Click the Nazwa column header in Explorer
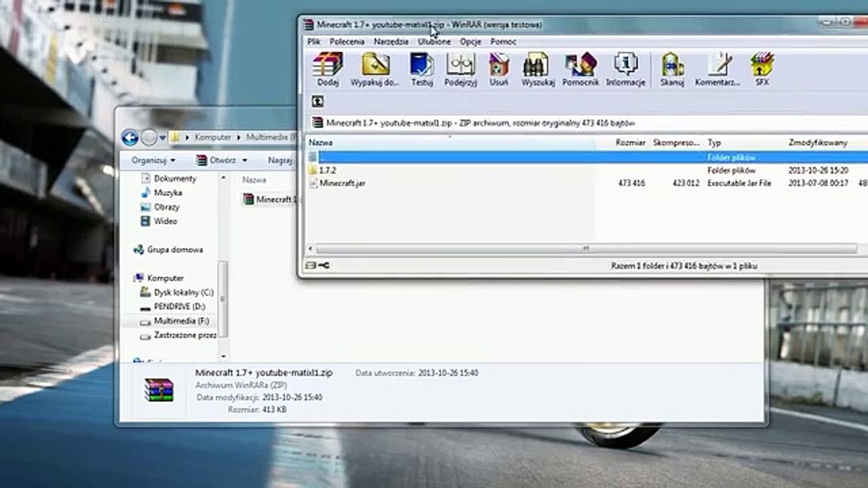Viewport: 868px width, 488px height. coord(254,180)
